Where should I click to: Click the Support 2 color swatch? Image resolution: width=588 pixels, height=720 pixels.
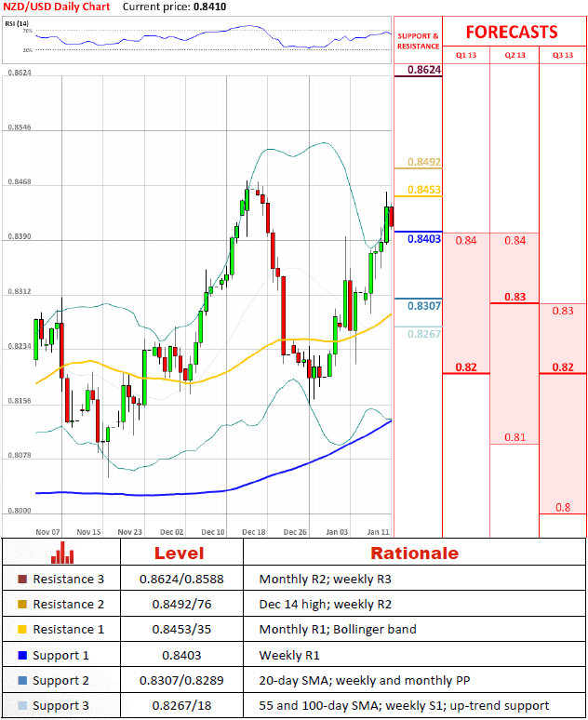(22, 680)
